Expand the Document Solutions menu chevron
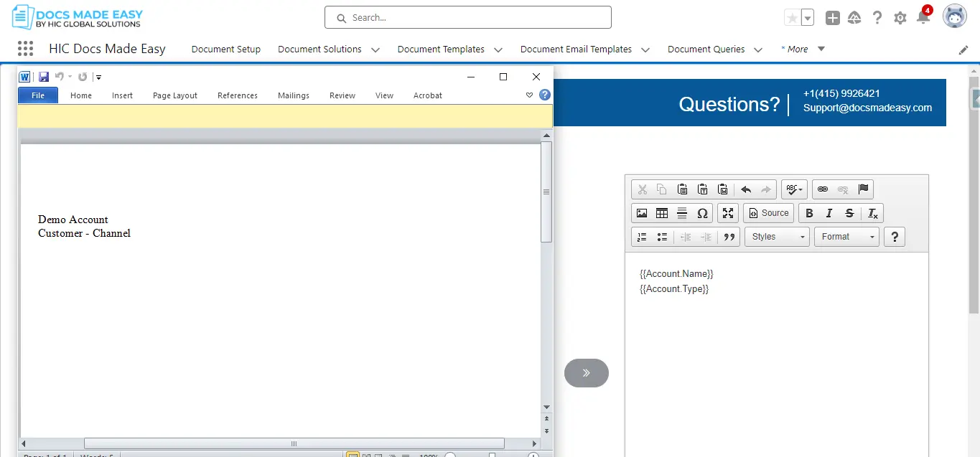 (x=375, y=50)
